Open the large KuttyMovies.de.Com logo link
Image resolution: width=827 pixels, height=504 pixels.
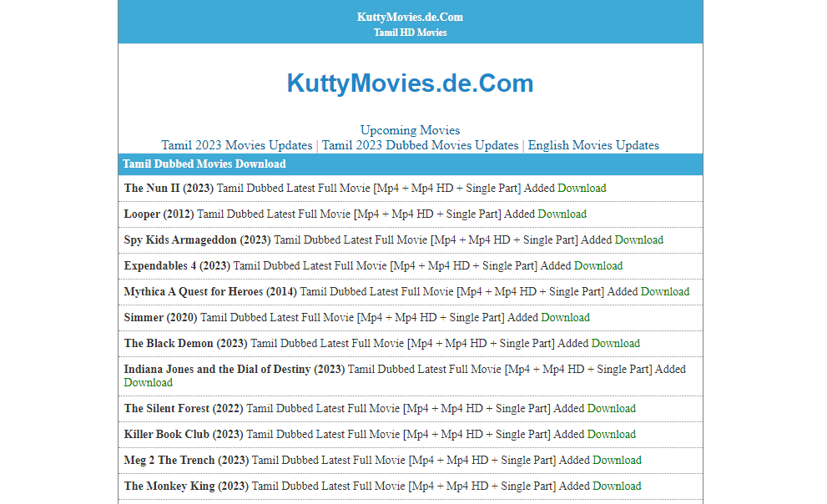pos(410,83)
